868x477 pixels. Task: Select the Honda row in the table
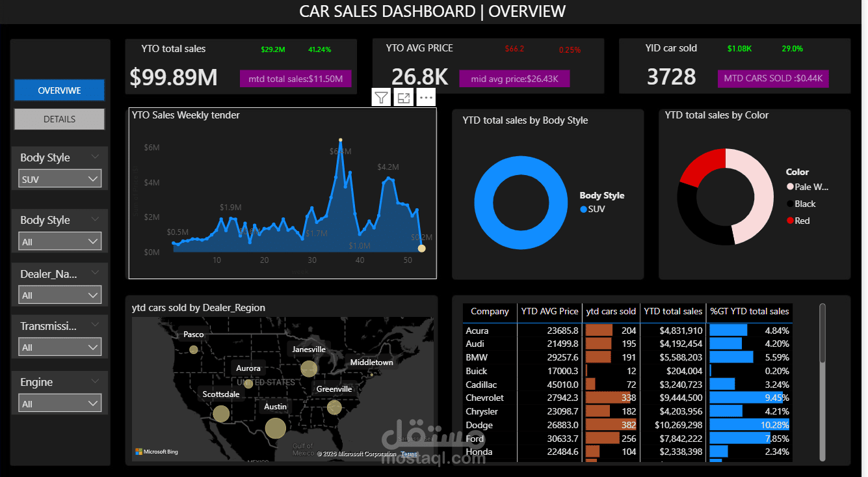pos(627,452)
